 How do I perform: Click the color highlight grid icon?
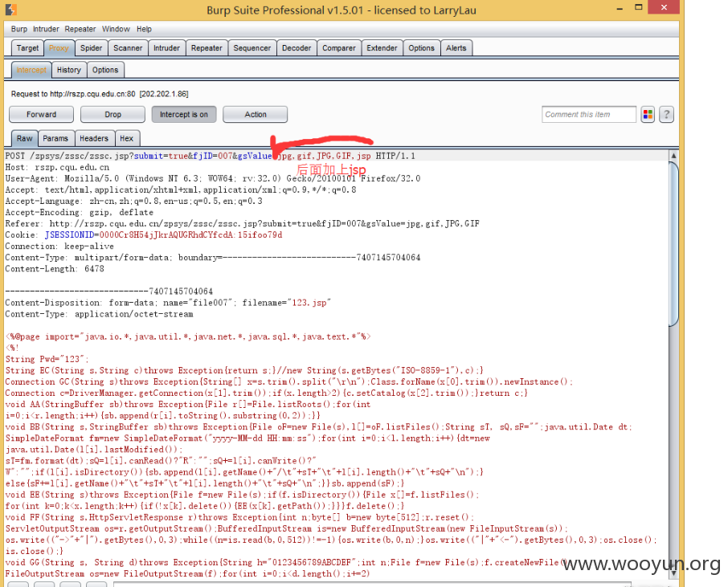[648, 114]
